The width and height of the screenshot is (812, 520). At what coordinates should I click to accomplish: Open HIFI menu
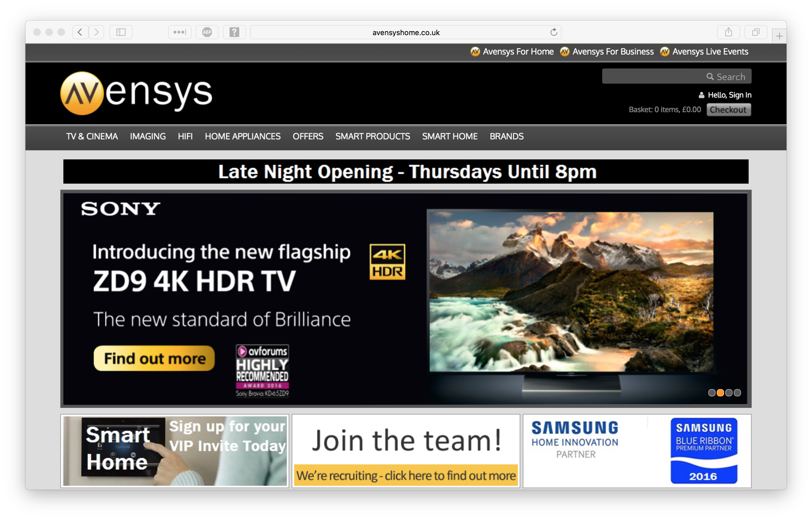185,136
